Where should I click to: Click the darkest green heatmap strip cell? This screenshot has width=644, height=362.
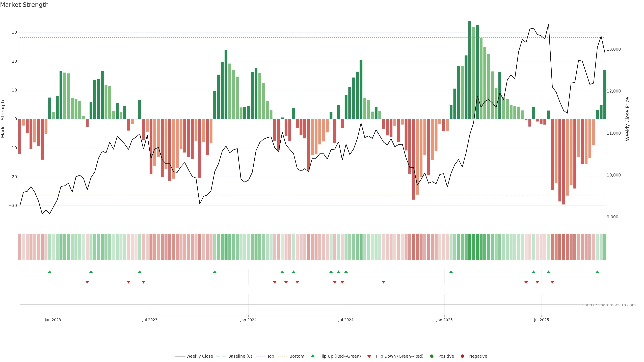click(x=470, y=247)
